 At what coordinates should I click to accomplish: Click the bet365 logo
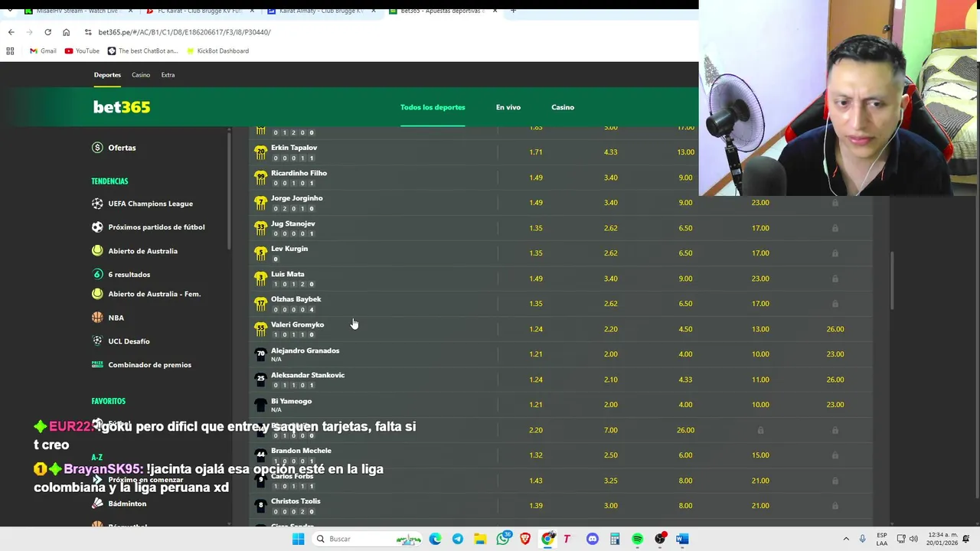pyautogui.click(x=122, y=107)
